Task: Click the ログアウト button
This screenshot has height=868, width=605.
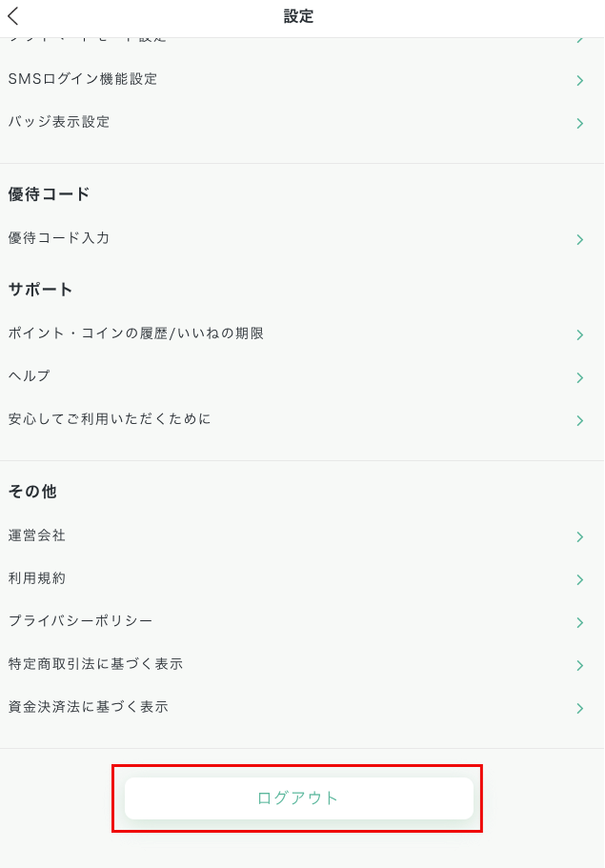Action: [x=298, y=798]
